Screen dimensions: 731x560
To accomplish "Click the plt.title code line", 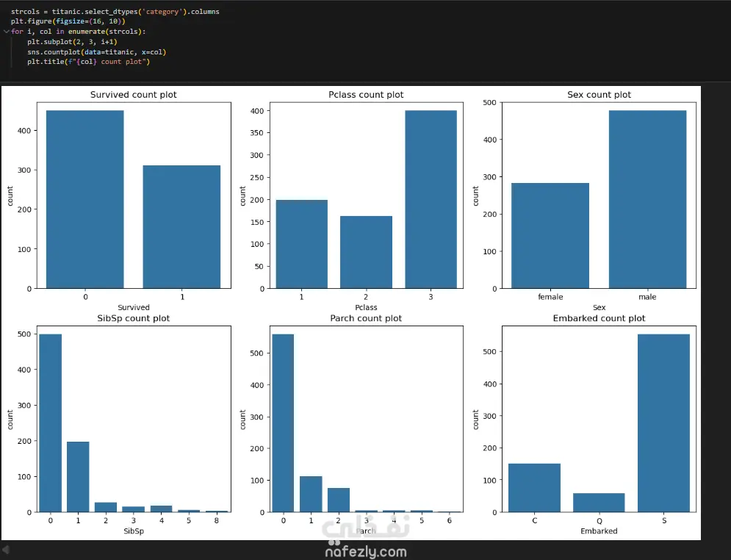I will (x=89, y=62).
